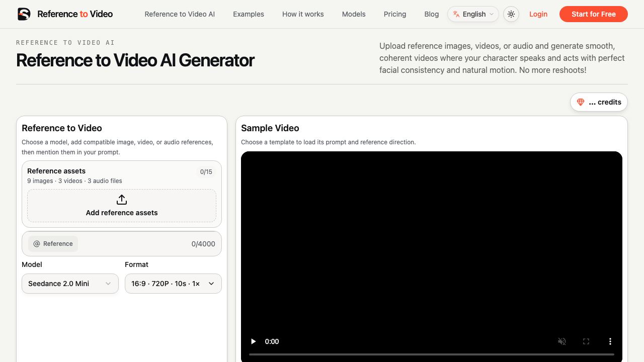Click the @ Reference mention button
Screen dimensions: 644x362
click(53, 244)
